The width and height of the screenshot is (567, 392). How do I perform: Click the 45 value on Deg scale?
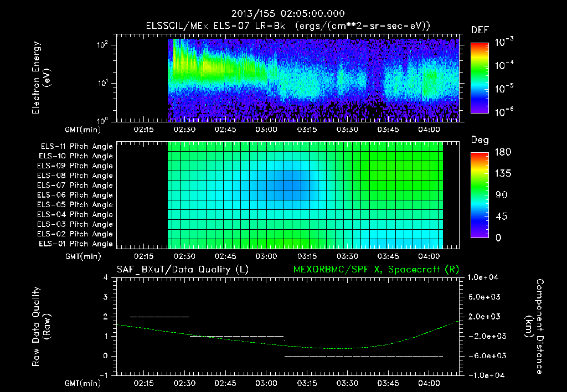pyautogui.click(x=501, y=216)
